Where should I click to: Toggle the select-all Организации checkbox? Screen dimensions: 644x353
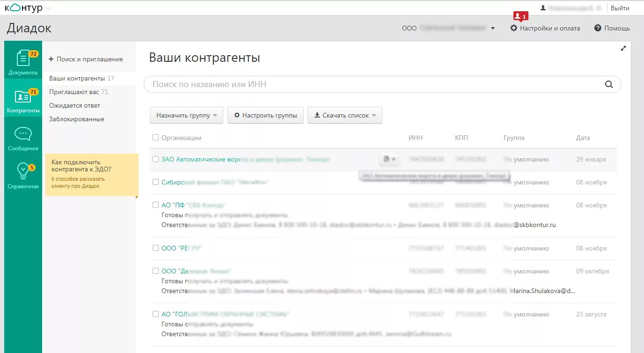pos(156,138)
